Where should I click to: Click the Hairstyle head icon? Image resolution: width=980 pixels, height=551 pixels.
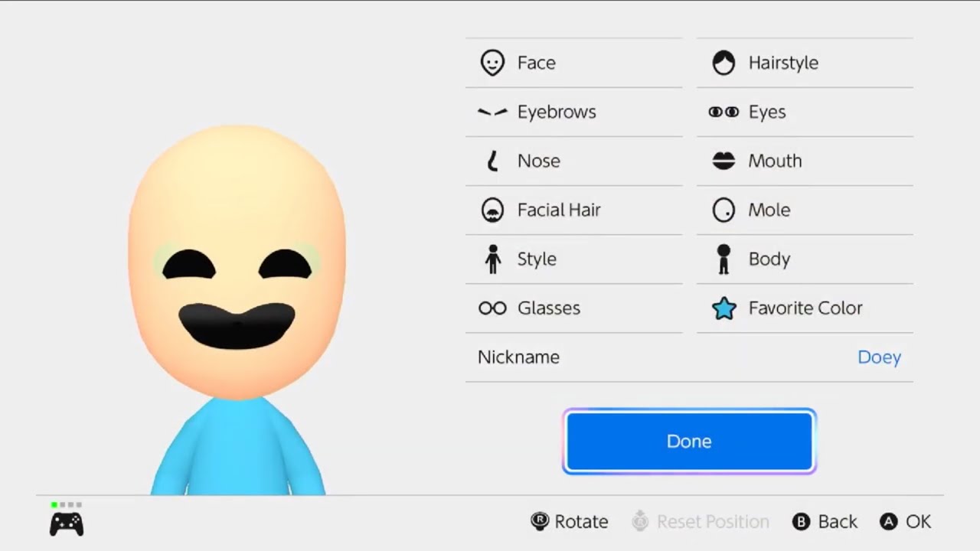coord(724,63)
